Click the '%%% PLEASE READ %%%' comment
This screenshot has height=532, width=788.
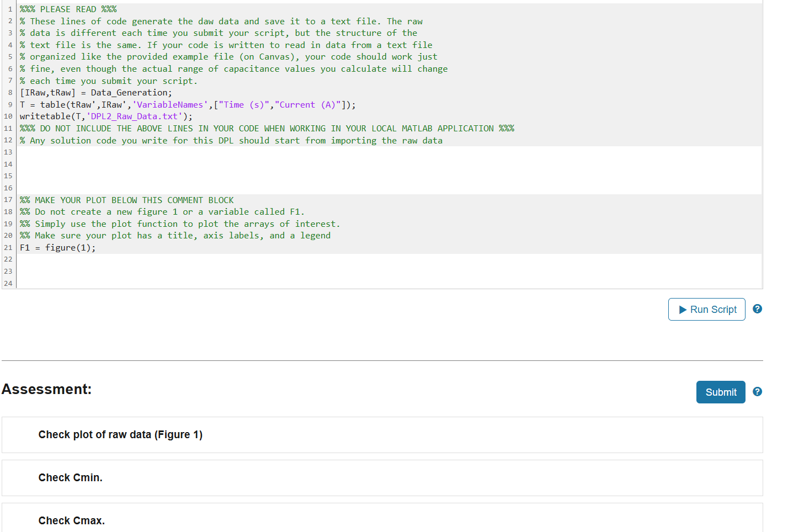pos(68,9)
